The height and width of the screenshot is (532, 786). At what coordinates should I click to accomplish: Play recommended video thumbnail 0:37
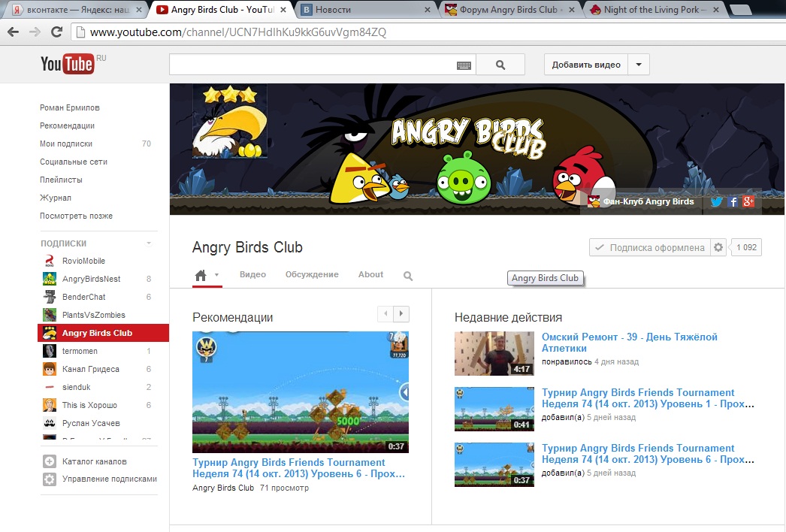coord(301,392)
